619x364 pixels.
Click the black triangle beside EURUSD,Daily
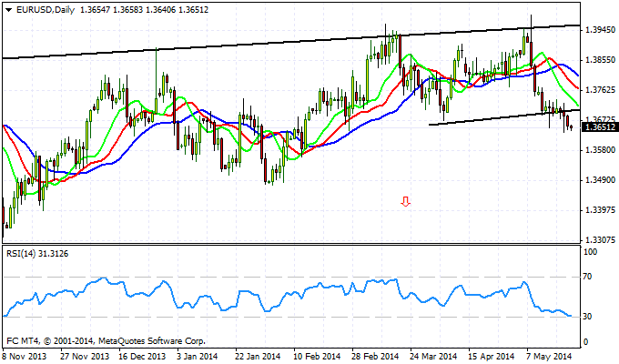pos(9,10)
